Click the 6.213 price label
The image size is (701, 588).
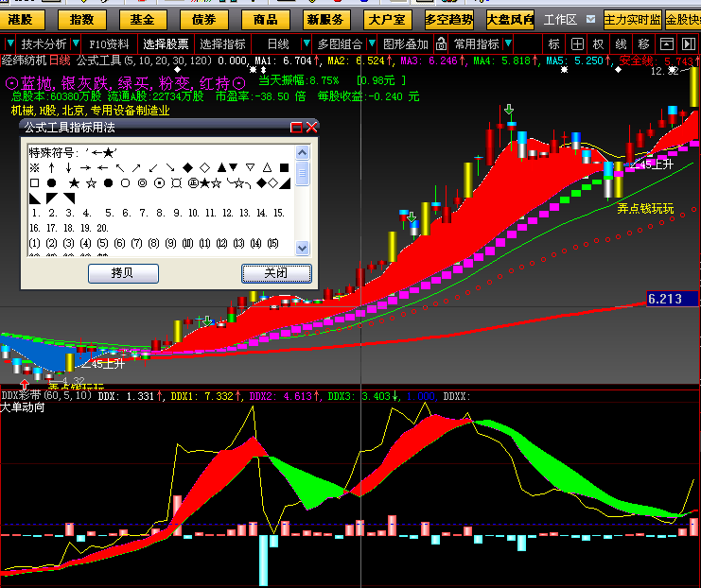click(x=673, y=299)
